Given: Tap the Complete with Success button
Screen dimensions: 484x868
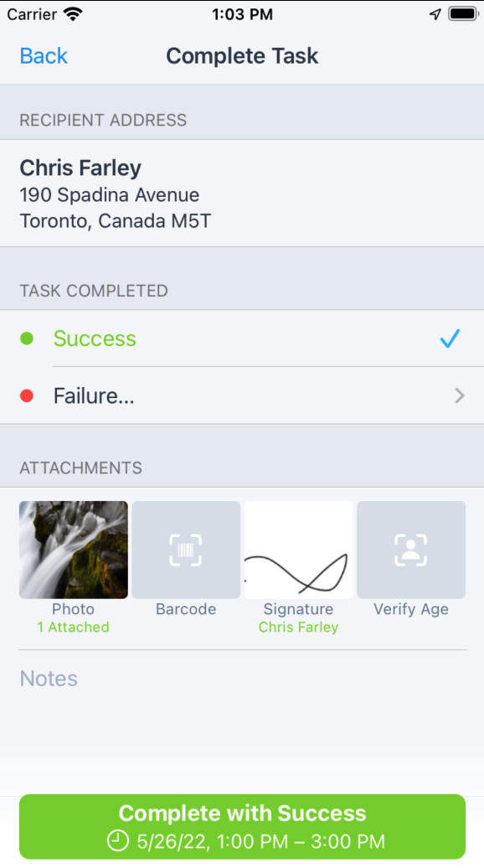Looking at the screenshot, I should tap(242, 826).
